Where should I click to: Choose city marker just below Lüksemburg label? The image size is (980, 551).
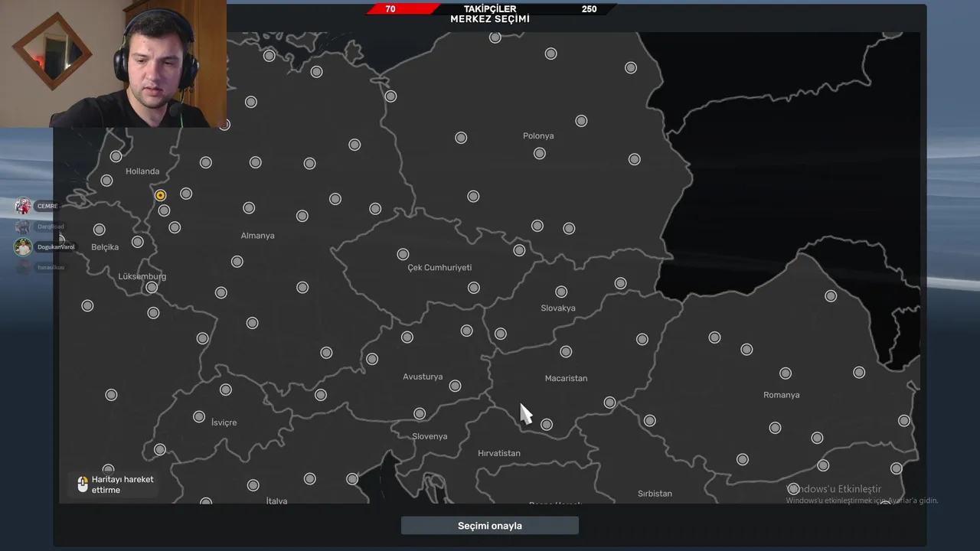[x=152, y=288]
